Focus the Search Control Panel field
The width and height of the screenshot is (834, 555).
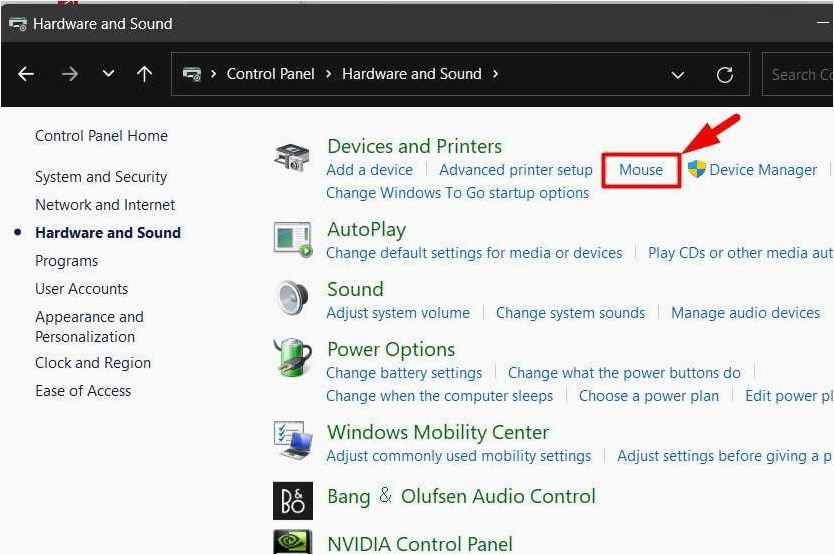tap(798, 74)
